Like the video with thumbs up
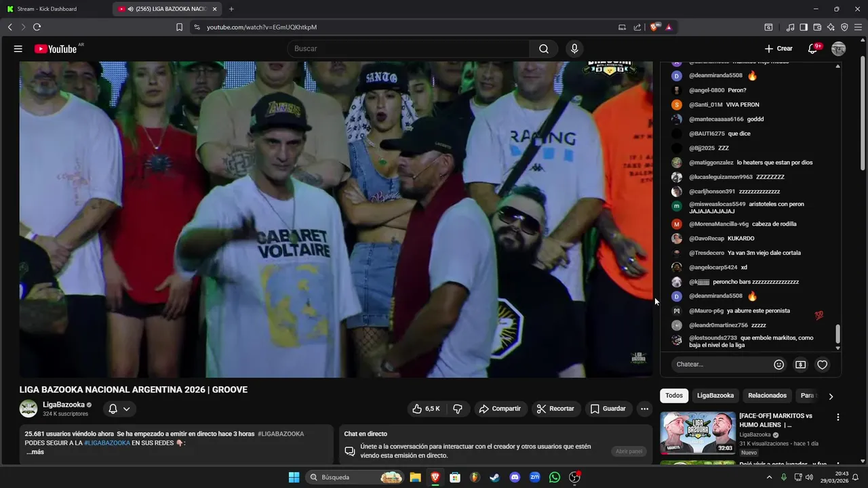 pyautogui.click(x=427, y=409)
